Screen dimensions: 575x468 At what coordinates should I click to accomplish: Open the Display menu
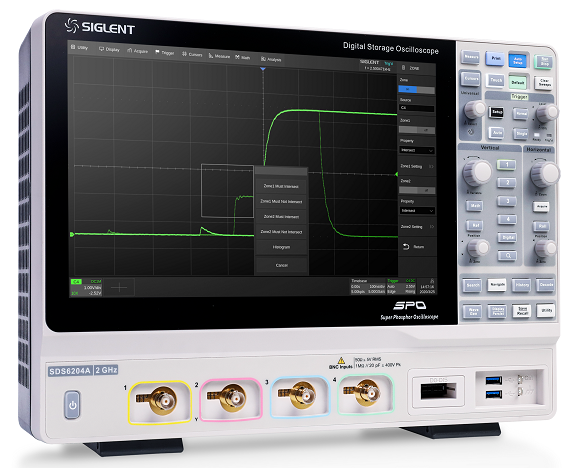pos(109,49)
